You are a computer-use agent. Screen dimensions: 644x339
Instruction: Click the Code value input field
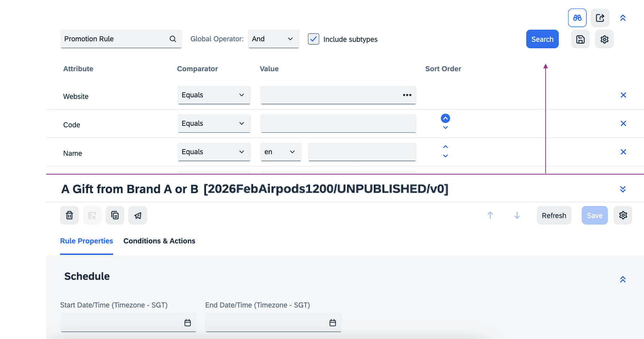[338, 123]
